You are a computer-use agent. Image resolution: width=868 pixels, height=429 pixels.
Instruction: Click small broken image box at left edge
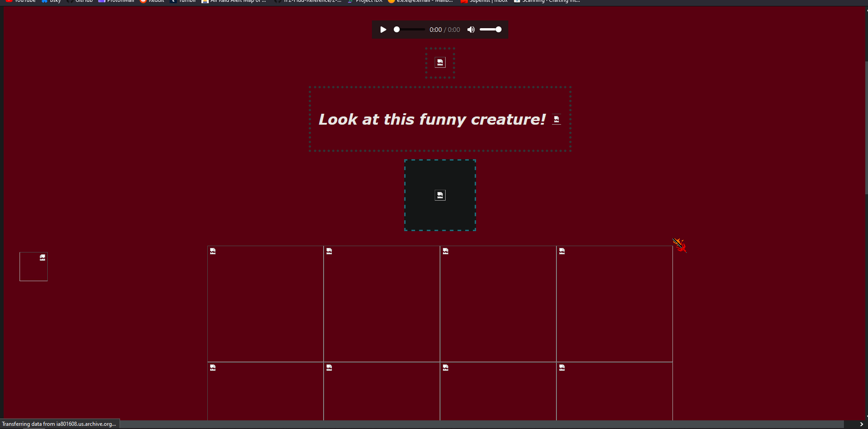[34, 267]
